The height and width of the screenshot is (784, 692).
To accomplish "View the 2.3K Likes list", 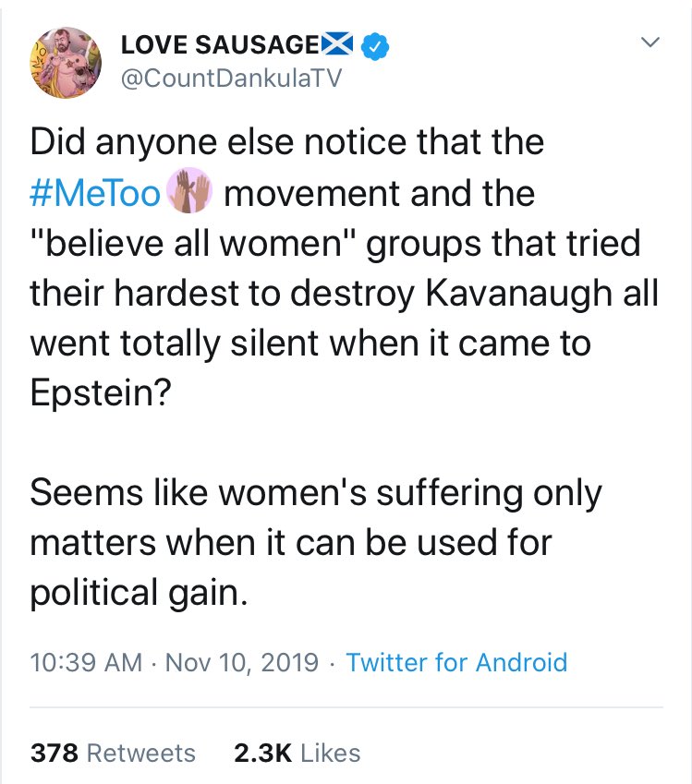I will (297, 753).
